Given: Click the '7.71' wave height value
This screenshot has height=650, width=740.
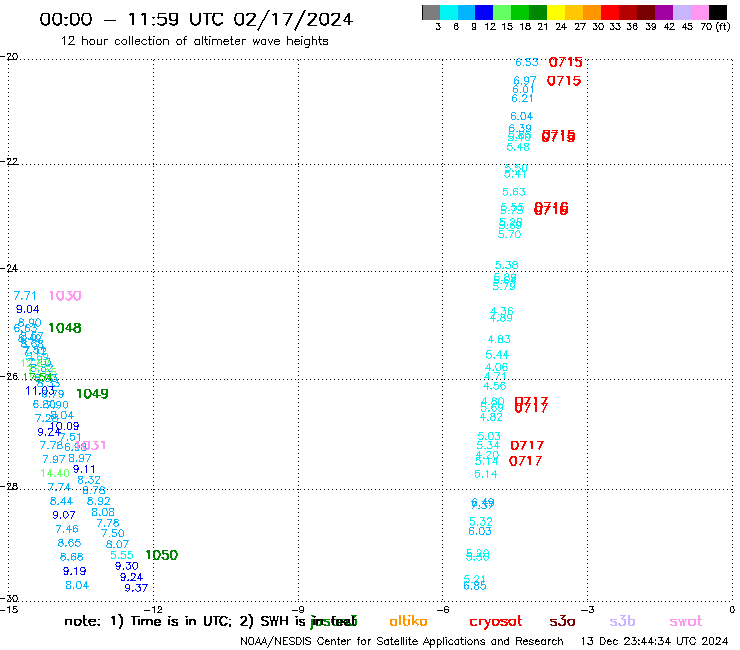Looking at the screenshot, I should click(25, 296).
